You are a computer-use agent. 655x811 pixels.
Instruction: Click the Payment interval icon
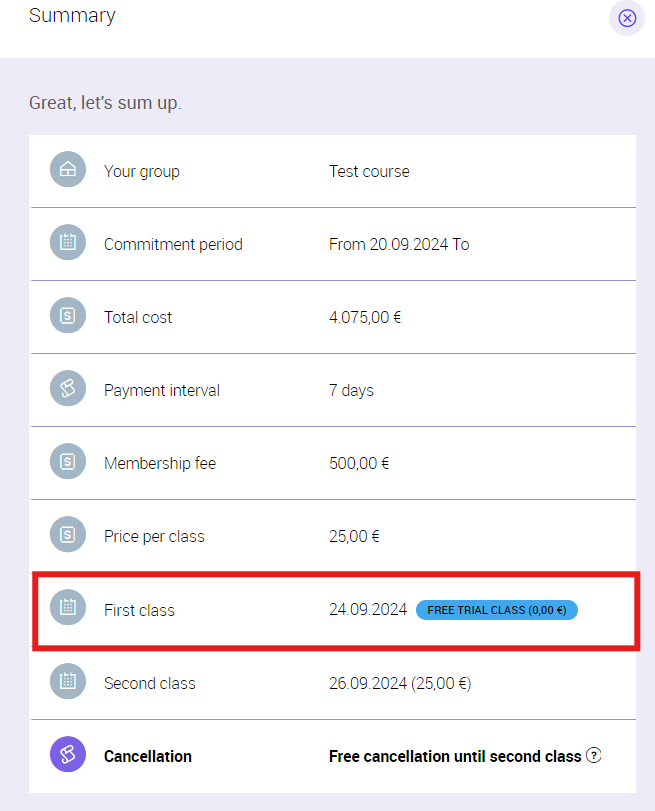pos(68,389)
